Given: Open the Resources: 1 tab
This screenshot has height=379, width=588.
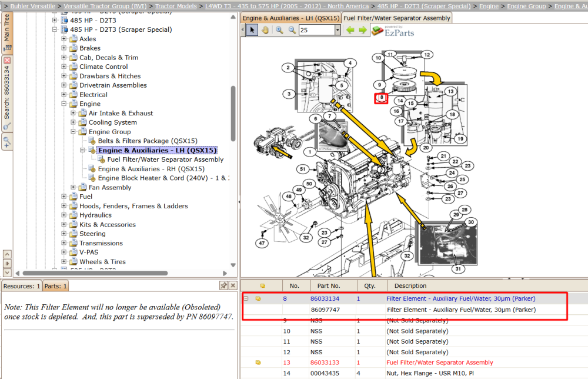Looking at the screenshot, I should (22, 286).
